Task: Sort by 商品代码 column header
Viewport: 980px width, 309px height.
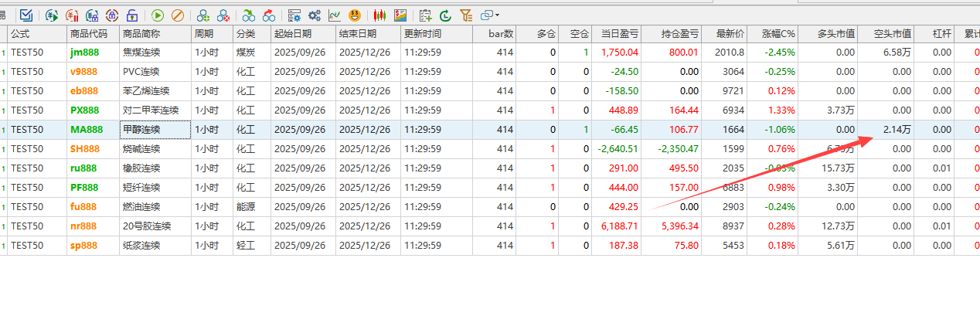Action: point(89,34)
